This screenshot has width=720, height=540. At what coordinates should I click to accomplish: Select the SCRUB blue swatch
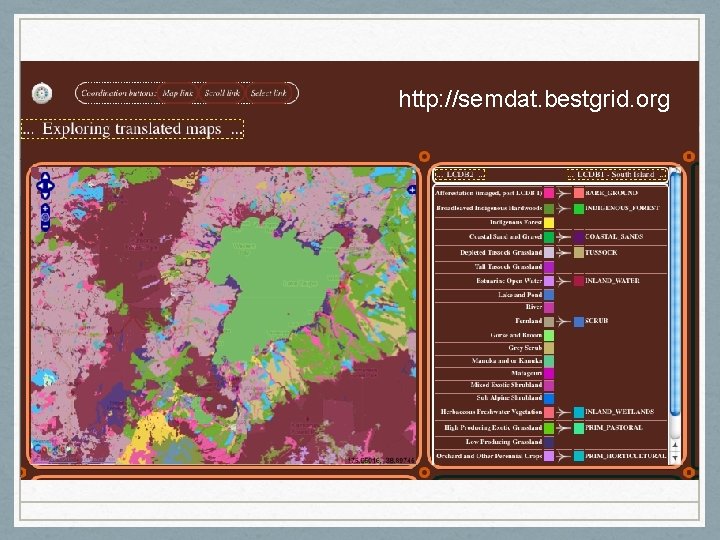[579, 321]
